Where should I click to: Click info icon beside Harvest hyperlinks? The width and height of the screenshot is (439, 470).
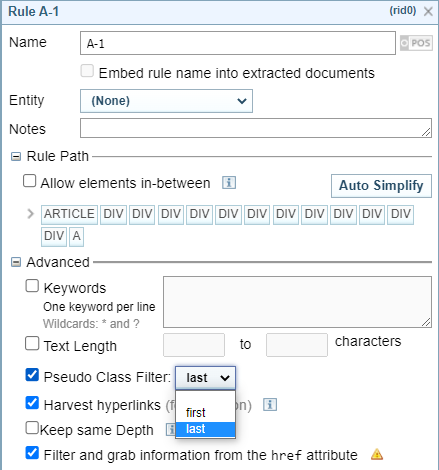click(x=270, y=405)
